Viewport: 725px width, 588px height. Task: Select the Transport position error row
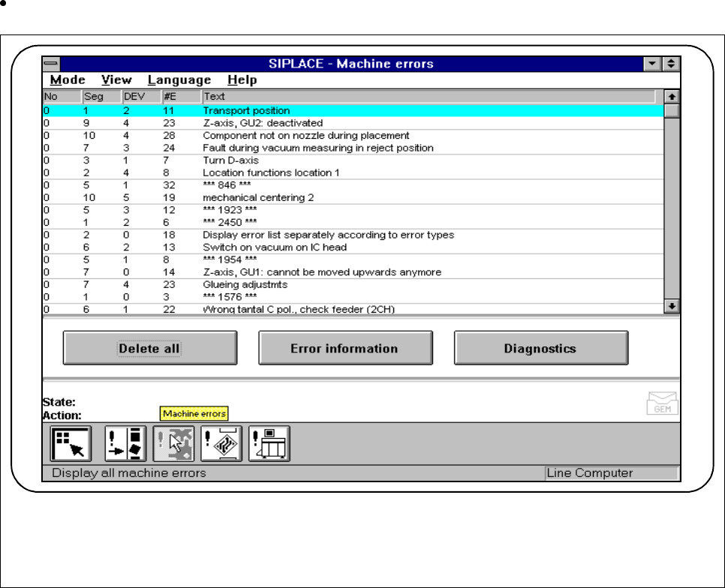tap(353, 111)
